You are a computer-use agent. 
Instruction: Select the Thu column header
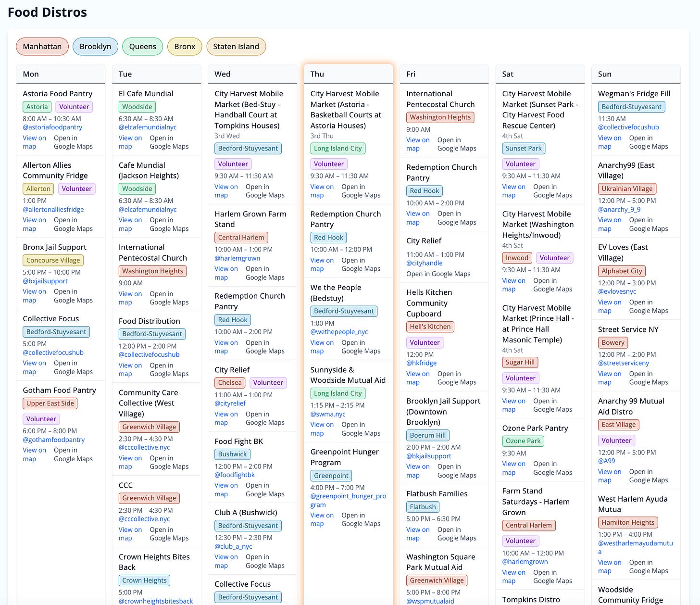pyautogui.click(x=348, y=74)
